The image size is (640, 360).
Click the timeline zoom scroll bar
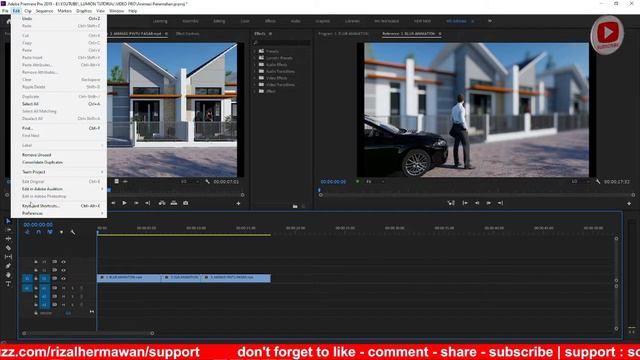point(88,333)
